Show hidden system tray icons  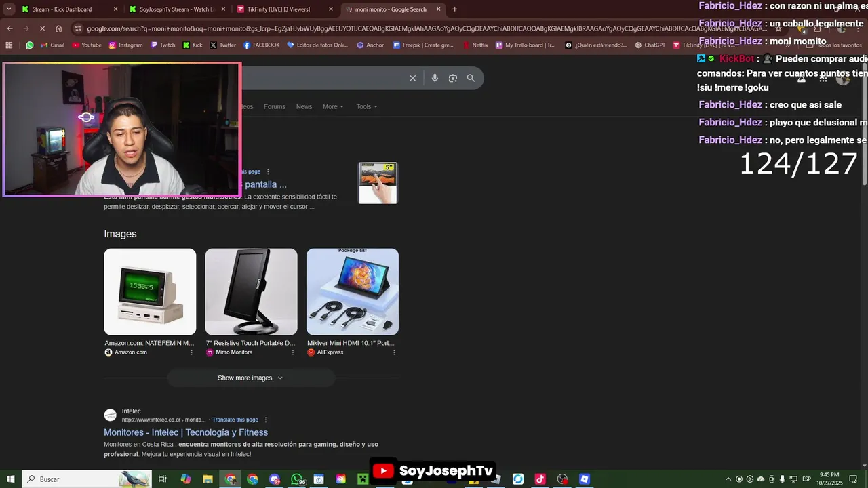point(728,479)
